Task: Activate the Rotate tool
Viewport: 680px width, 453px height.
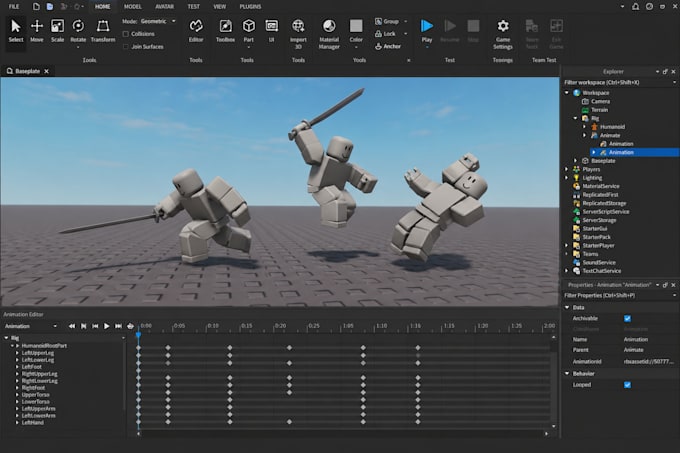Action: [78, 31]
